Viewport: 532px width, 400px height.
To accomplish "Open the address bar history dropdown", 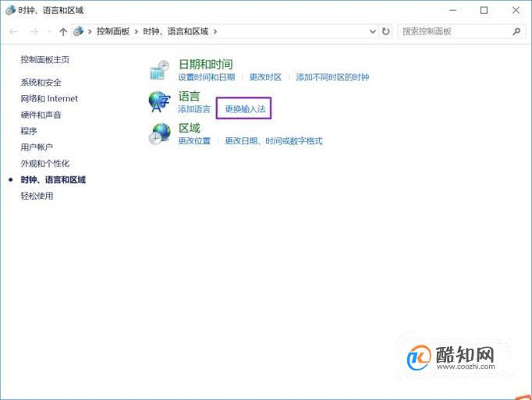I will pos(373,31).
